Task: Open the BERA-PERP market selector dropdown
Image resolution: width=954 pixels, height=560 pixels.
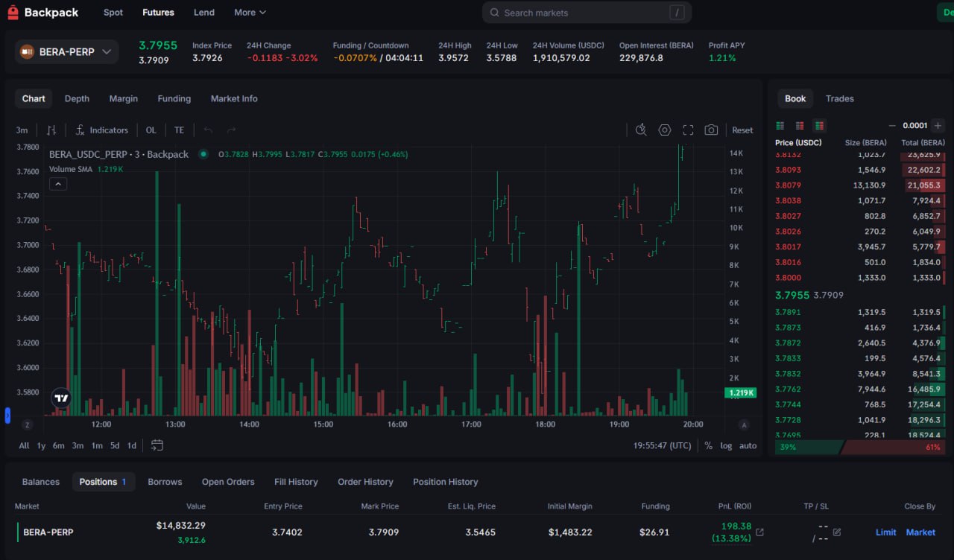Action: (x=67, y=51)
